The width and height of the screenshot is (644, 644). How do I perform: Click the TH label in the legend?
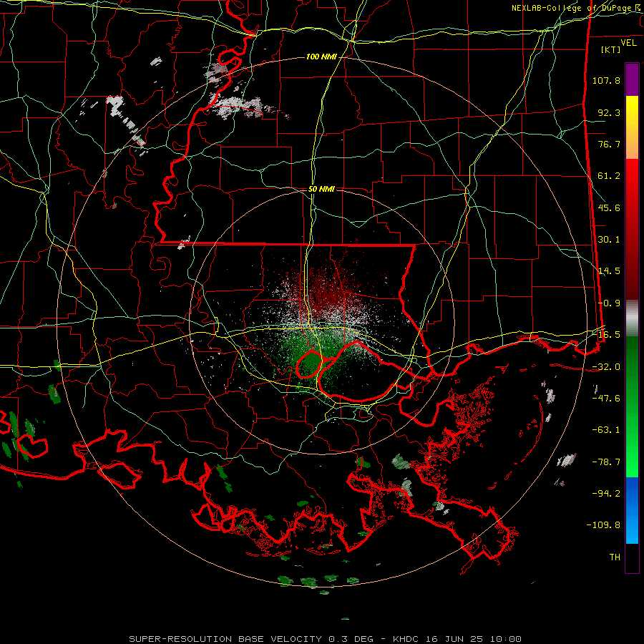click(x=615, y=557)
